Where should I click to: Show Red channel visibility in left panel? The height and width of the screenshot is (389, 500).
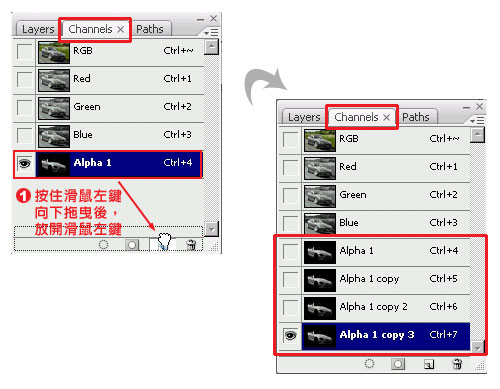[25, 80]
